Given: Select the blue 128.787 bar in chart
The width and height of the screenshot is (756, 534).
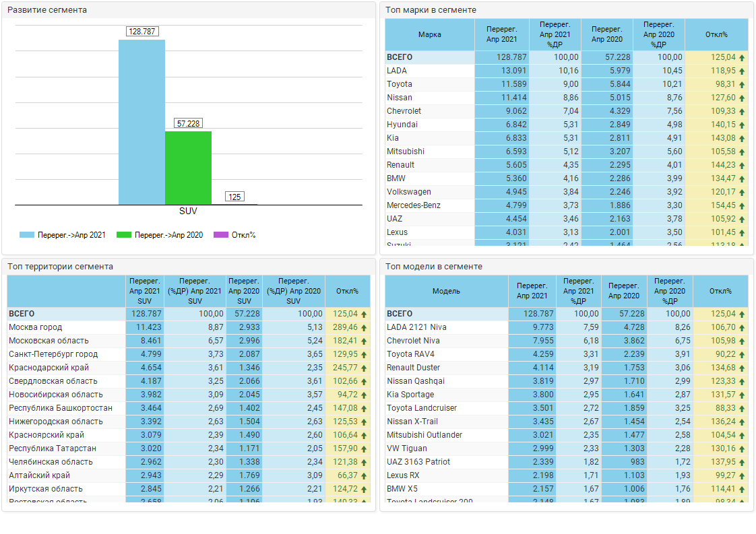Looking at the screenshot, I should tap(141, 121).
